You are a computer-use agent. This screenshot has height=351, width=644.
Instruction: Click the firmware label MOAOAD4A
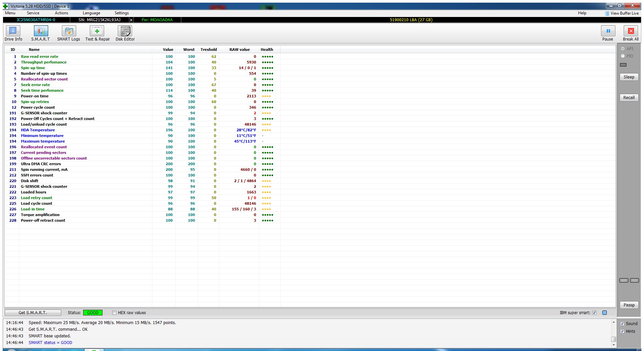point(157,20)
